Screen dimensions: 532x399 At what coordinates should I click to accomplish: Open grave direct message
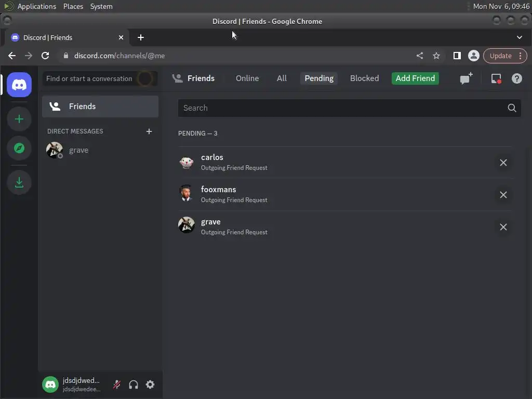coord(100,150)
